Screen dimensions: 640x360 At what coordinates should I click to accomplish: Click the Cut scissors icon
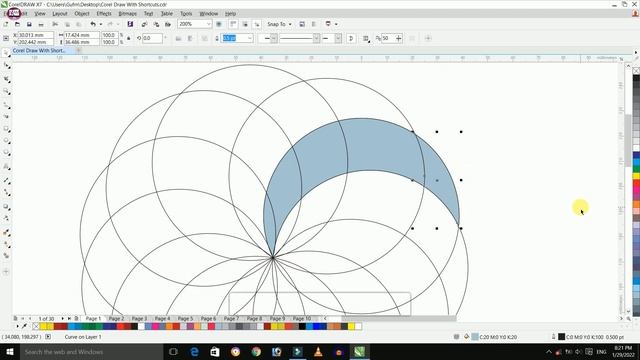[x=55, y=24]
